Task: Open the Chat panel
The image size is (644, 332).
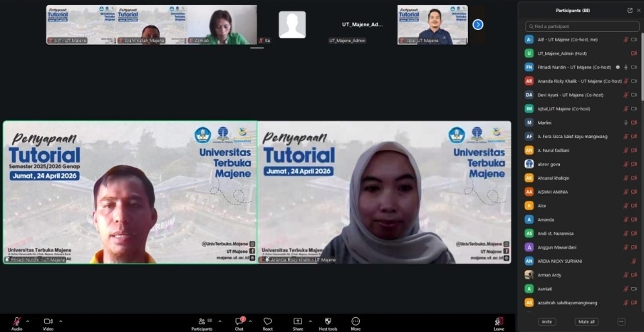Action: 239,321
